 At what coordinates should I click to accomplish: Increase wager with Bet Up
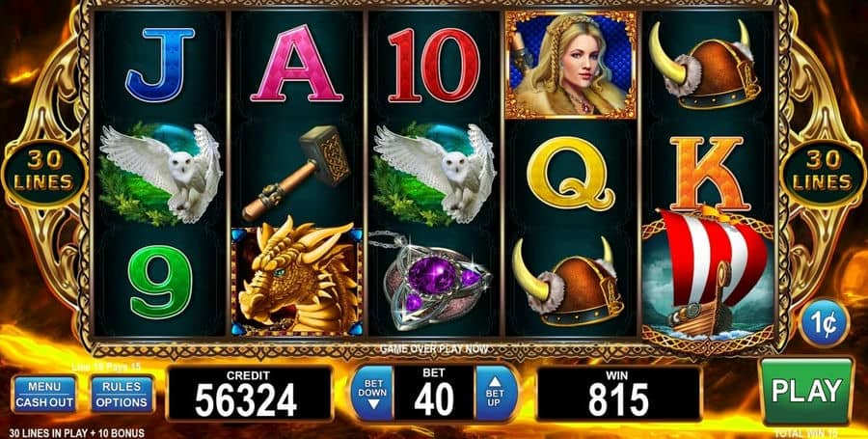click(x=495, y=394)
